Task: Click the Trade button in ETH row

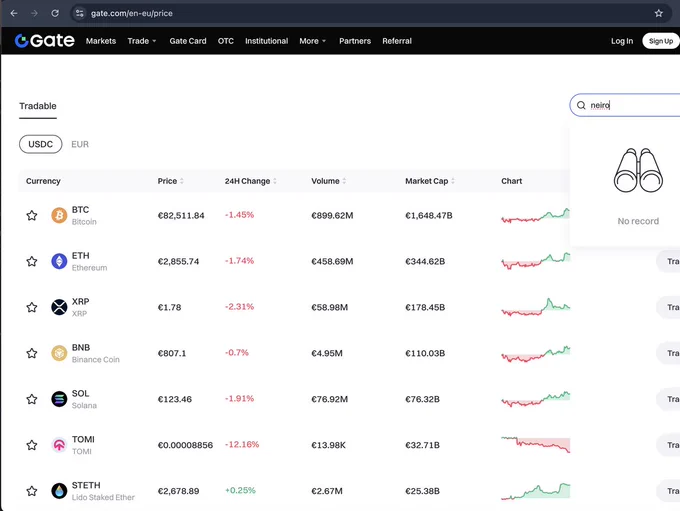Action: click(668, 261)
